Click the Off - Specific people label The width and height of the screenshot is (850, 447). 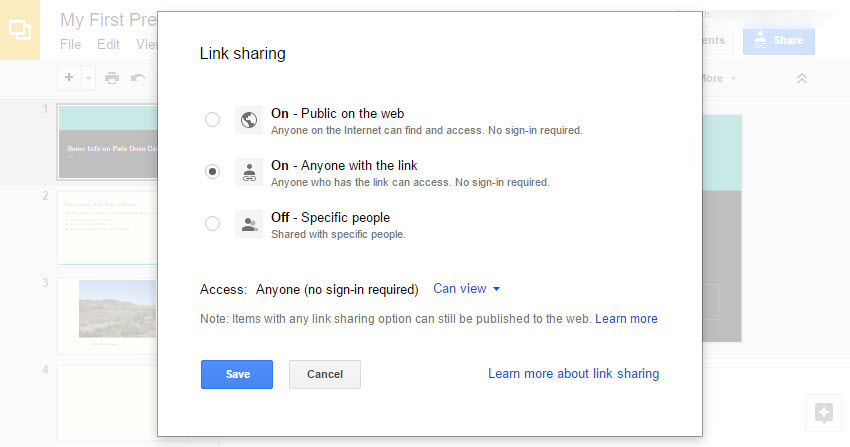tap(331, 217)
